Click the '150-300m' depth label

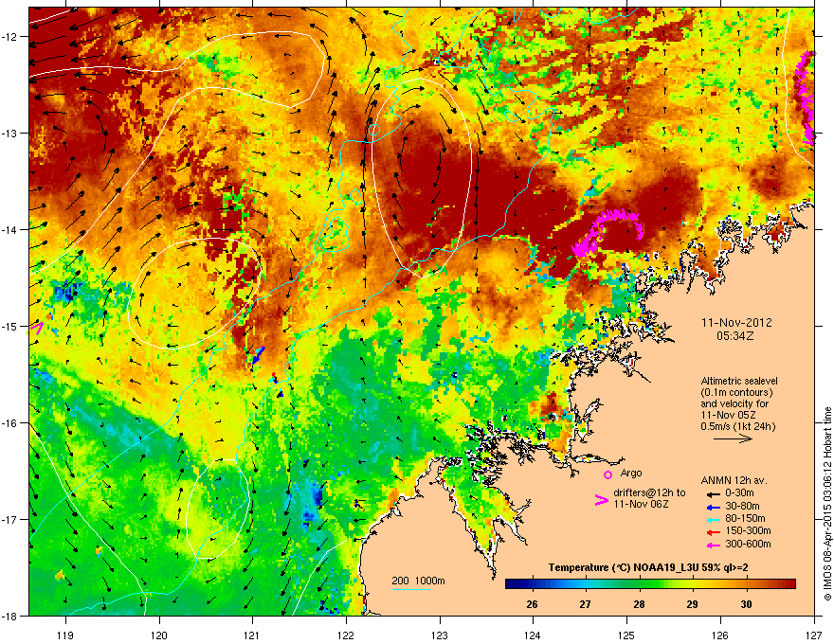(748, 530)
